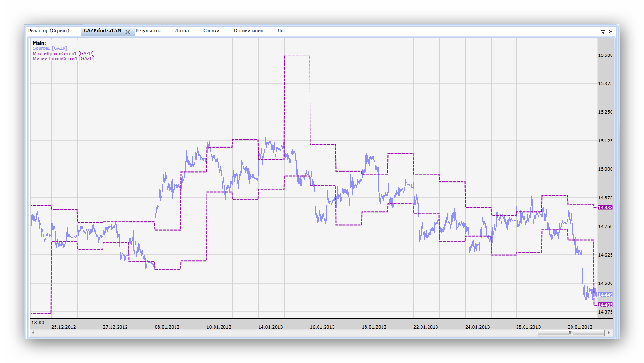Click the 15'500 price axis label
Screen dimensions: 644x363
pos(605,55)
